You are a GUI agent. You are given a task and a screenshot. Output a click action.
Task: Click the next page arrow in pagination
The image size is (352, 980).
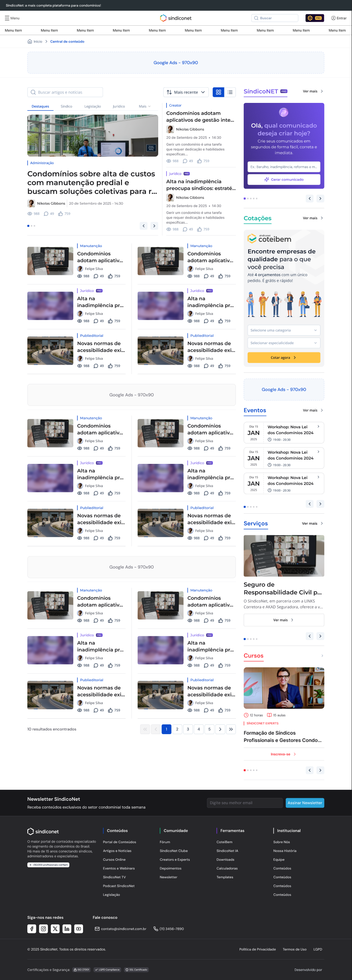[x=220, y=729]
